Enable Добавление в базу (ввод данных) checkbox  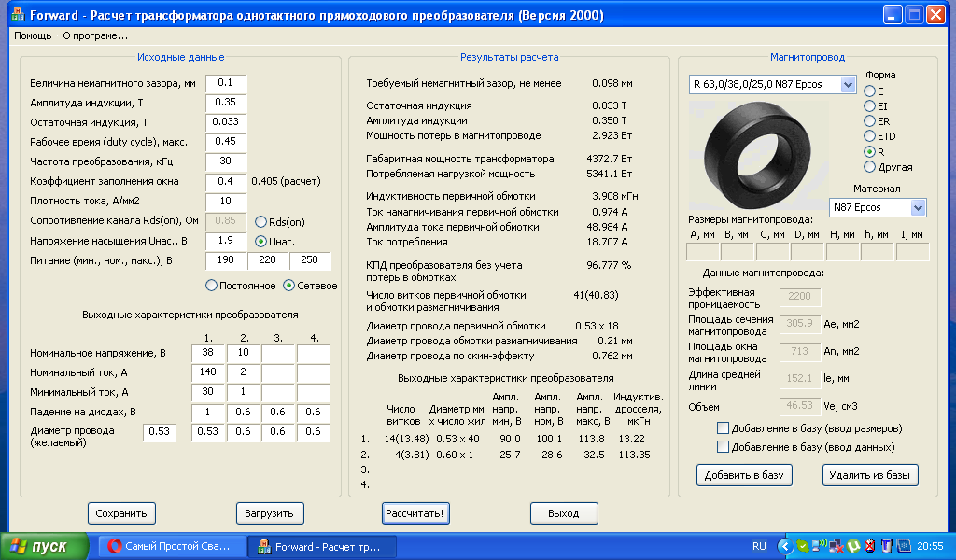(724, 447)
